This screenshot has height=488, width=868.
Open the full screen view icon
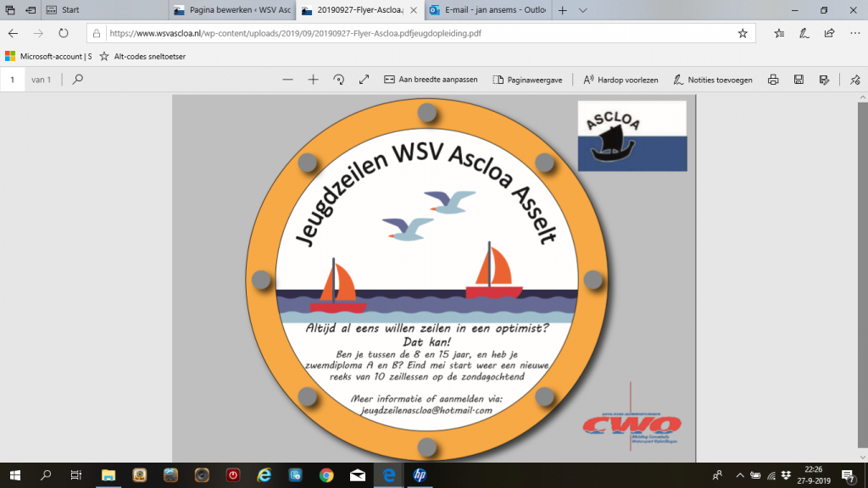(364, 80)
